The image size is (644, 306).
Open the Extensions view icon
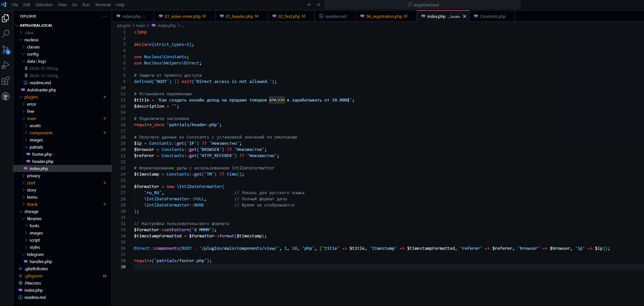(x=6, y=81)
